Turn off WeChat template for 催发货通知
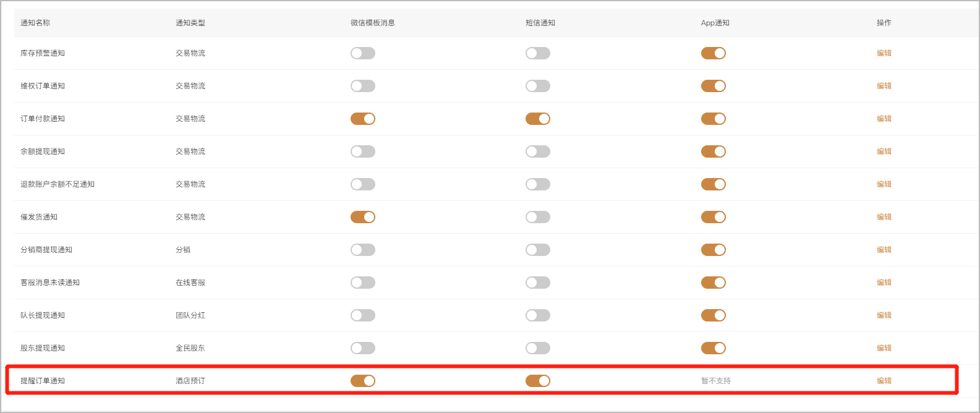This screenshot has height=413, width=980. [363, 217]
